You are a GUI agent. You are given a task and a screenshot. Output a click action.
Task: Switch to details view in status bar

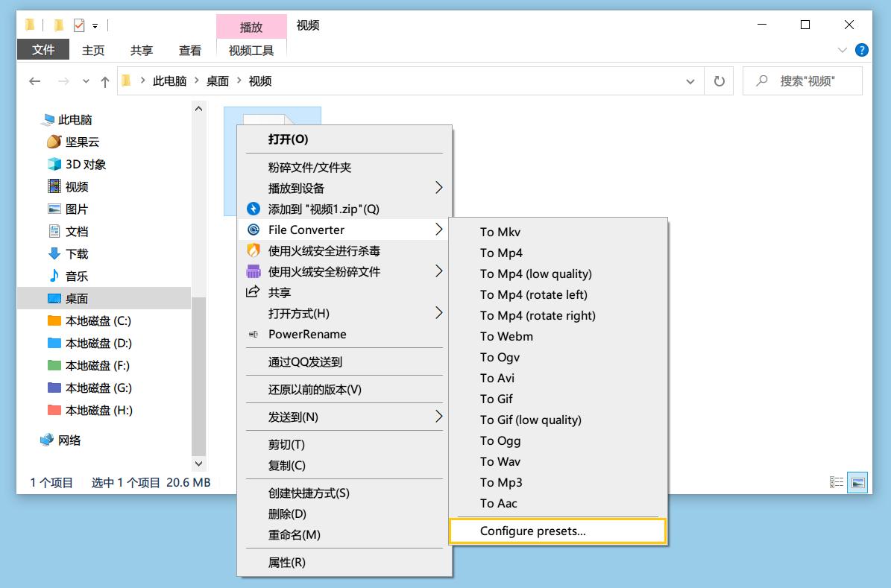point(838,482)
